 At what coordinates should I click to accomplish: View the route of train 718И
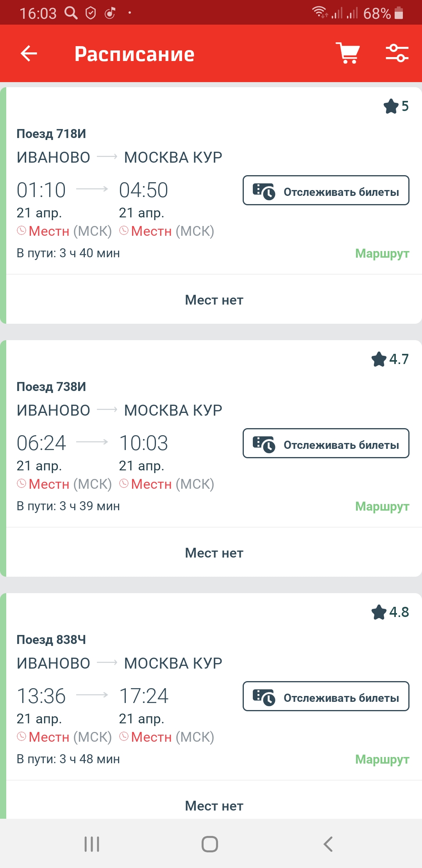(x=382, y=253)
